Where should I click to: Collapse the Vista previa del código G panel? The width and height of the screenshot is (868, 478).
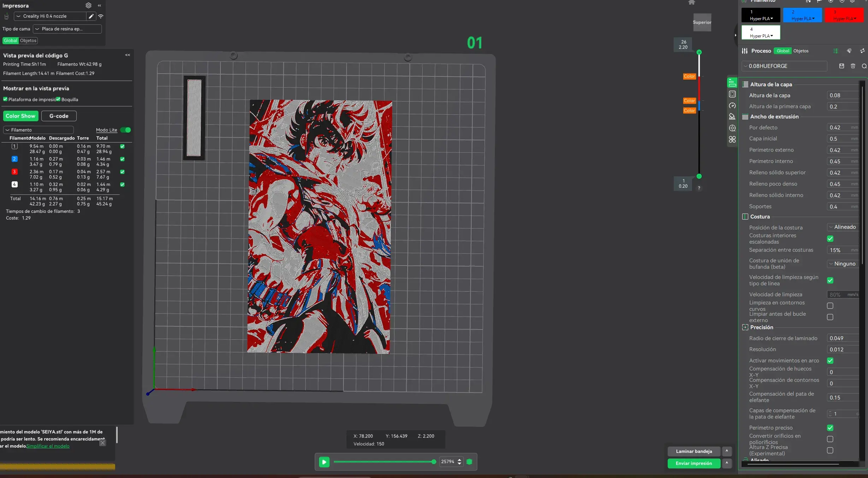(128, 55)
